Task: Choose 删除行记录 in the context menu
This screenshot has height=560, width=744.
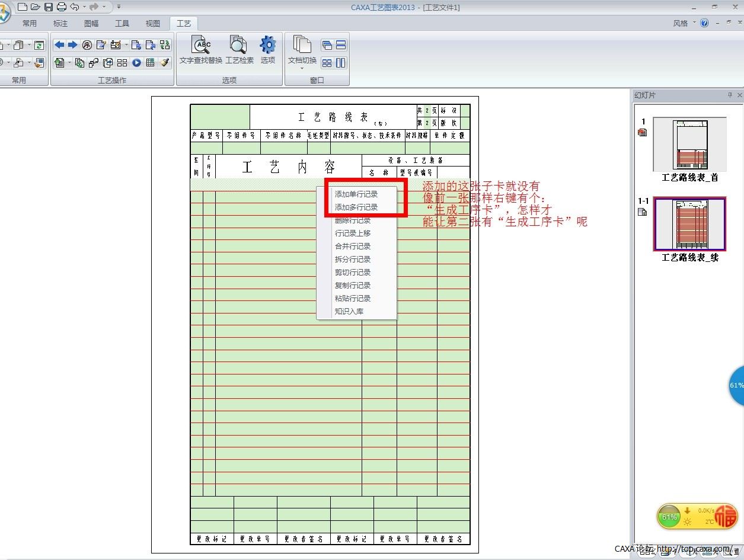Action: [x=353, y=220]
